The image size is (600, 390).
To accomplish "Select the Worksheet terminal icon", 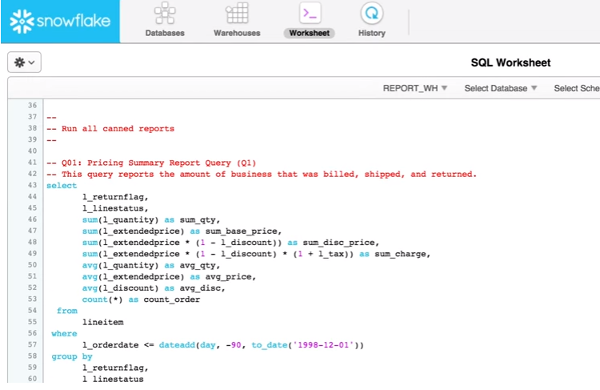I will (309, 13).
